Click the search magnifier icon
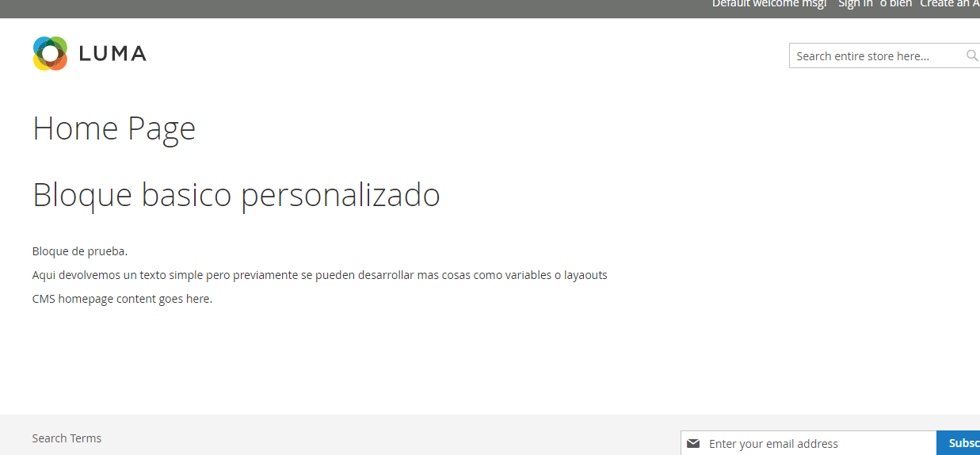This screenshot has height=455, width=980. (972, 55)
